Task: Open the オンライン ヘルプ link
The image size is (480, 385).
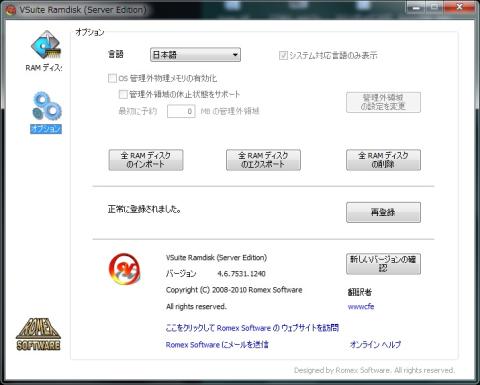Action: click(375, 344)
